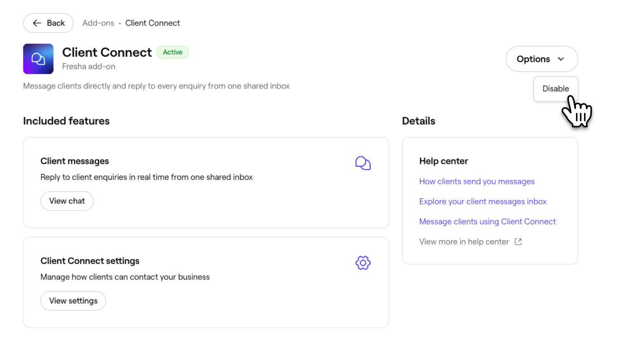The width and height of the screenshot is (644, 358).
Task: Click 'Manage how clients can contact your business' text
Action: [125, 277]
